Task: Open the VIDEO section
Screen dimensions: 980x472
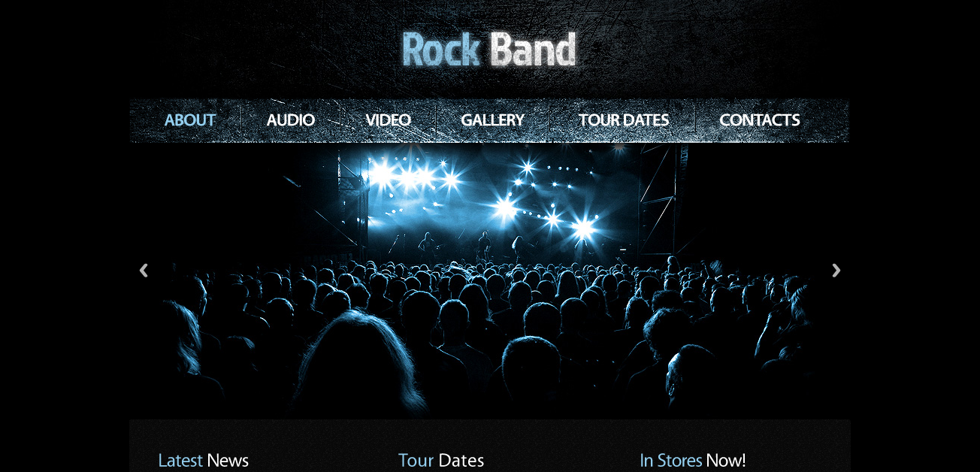Action: tap(389, 120)
